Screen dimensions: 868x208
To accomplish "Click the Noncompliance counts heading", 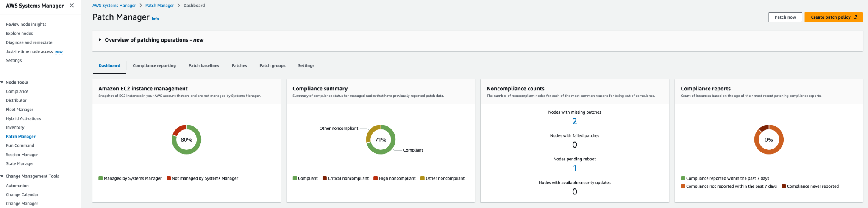I will (x=515, y=88).
